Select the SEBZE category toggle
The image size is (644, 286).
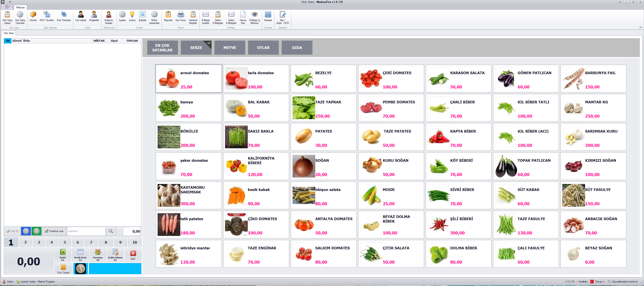pos(196,47)
